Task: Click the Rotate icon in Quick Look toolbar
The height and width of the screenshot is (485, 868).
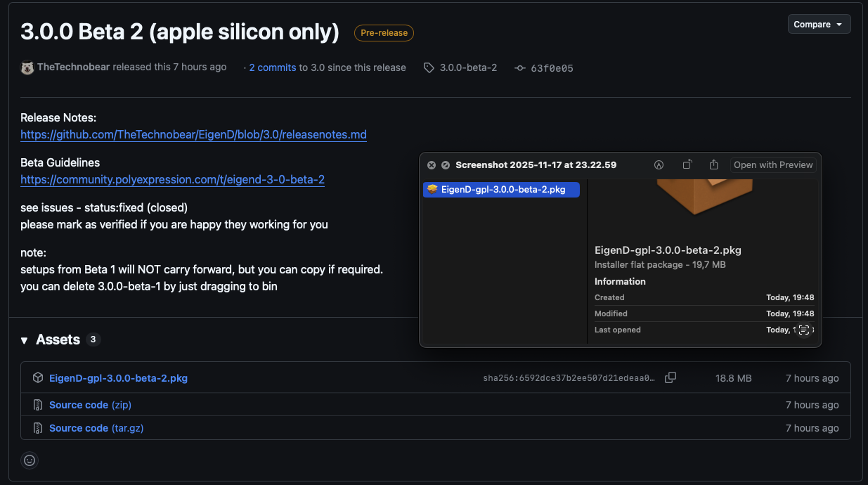Action: coord(687,164)
